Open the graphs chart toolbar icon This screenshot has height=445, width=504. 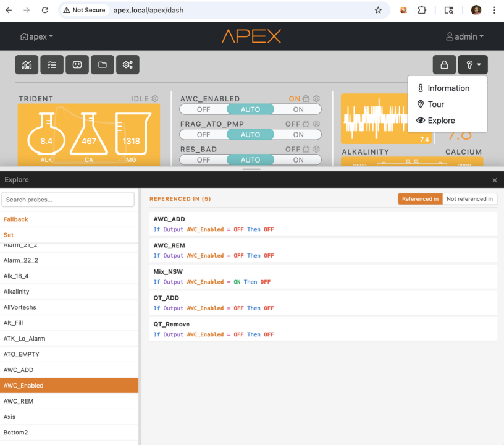(27, 65)
